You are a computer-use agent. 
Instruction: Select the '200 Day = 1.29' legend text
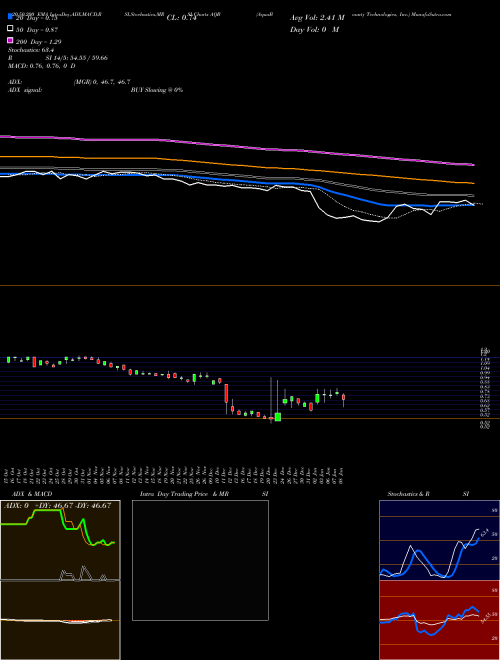[x=38, y=42]
